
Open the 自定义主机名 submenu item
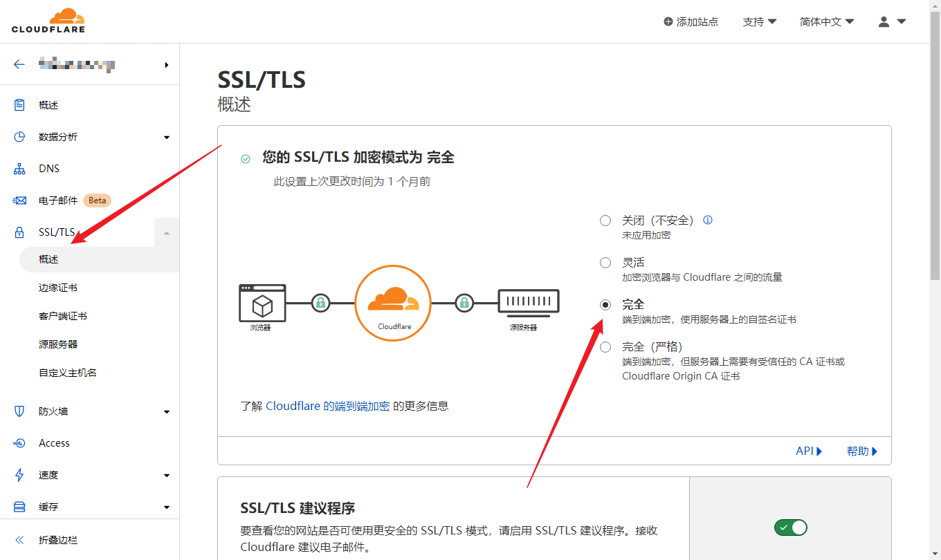(x=68, y=373)
